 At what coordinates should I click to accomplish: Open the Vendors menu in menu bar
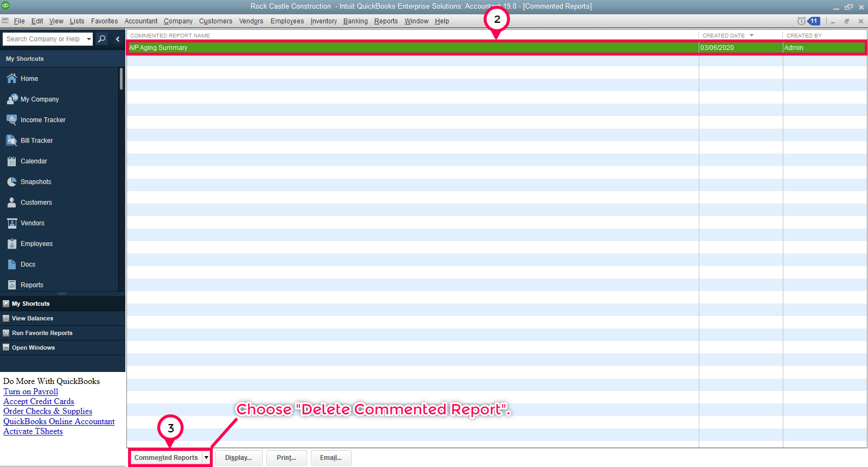point(251,21)
